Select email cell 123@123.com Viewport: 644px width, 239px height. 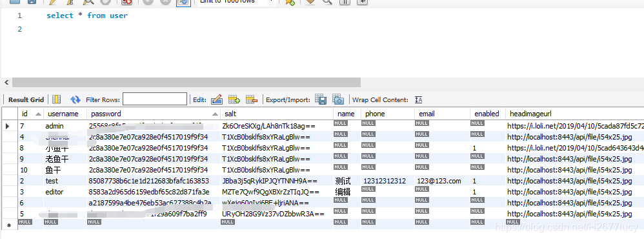coord(442,181)
